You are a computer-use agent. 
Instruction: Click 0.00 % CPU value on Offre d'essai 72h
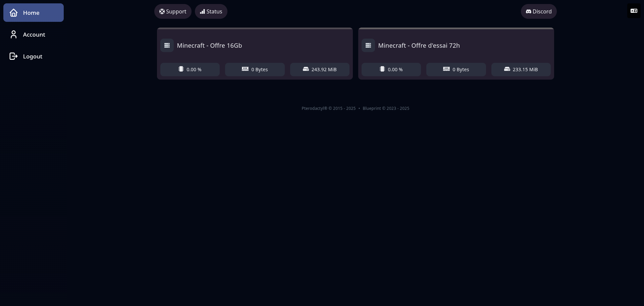pyautogui.click(x=395, y=70)
